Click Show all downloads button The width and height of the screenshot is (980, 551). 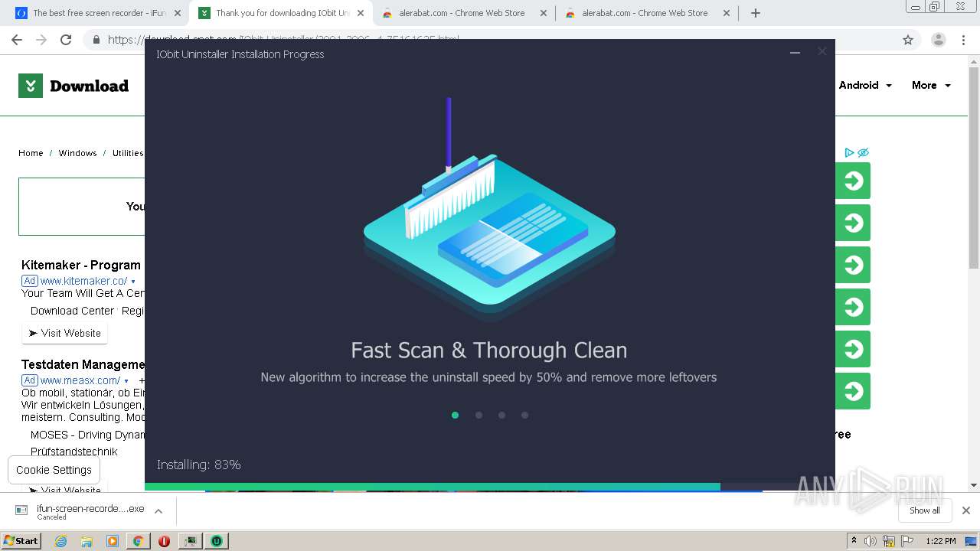point(925,510)
